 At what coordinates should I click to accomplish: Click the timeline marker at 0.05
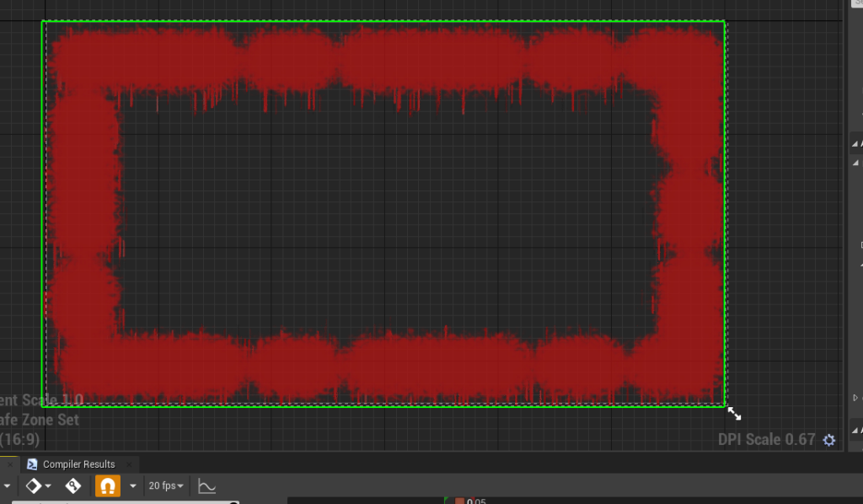point(460,501)
